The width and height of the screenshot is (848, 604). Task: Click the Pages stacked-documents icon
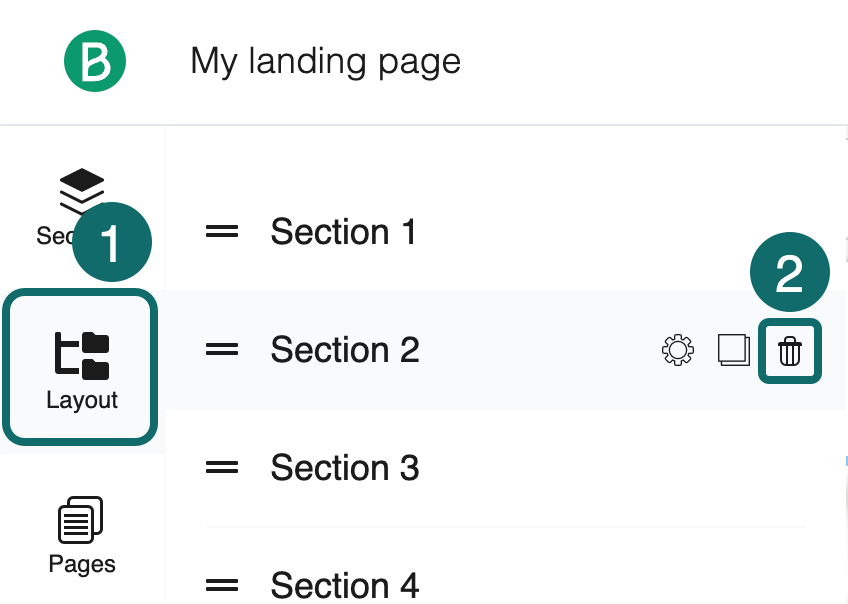coord(82,521)
